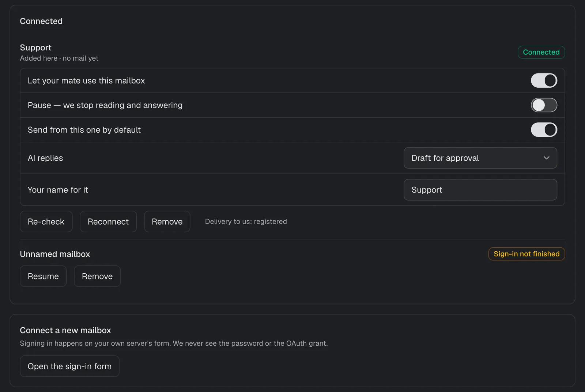
Task: Open the sign-in form
Action: pos(69,366)
